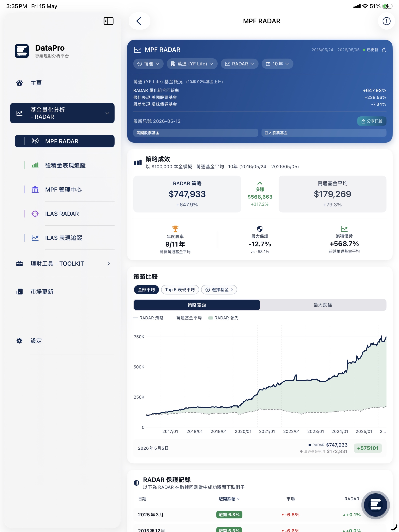Click the 分享訊號 share button
Viewport: 399px width, 532px height.
tap(372, 121)
